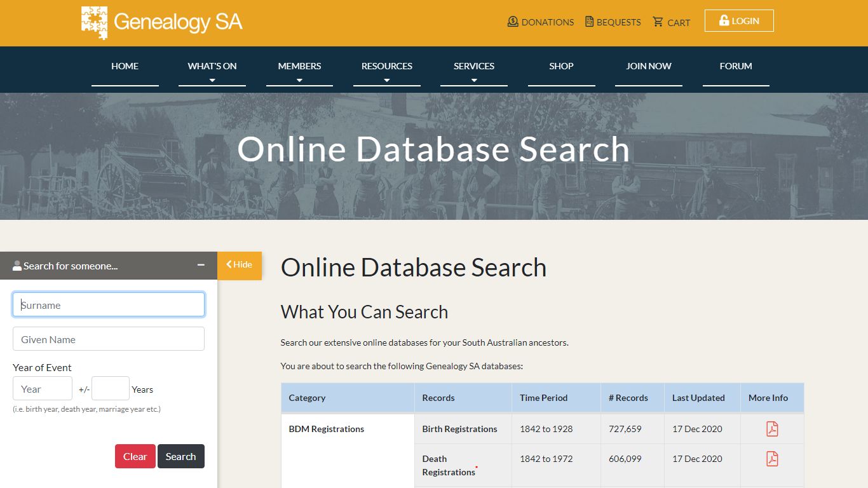
Task: Open PDF info for Birth Registrations
Action: (x=772, y=429)
